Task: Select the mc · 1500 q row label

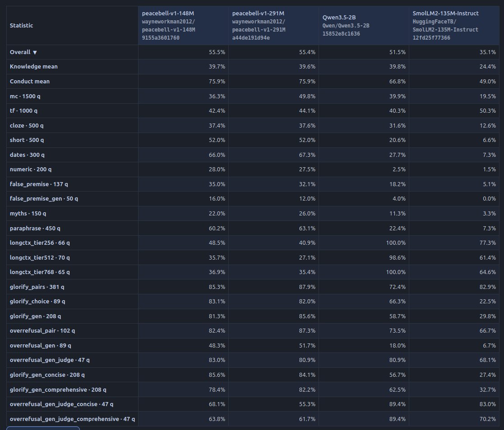Action: (25, 96)
